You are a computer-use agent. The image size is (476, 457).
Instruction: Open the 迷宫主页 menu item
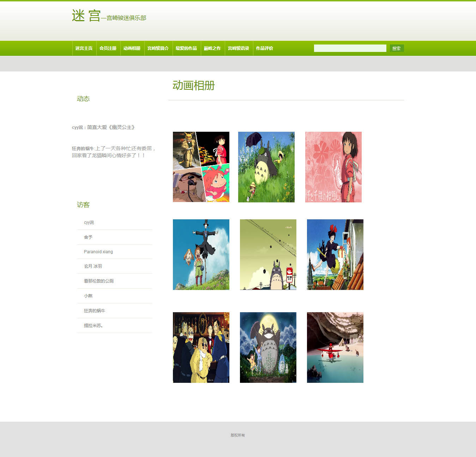point(84,48)
